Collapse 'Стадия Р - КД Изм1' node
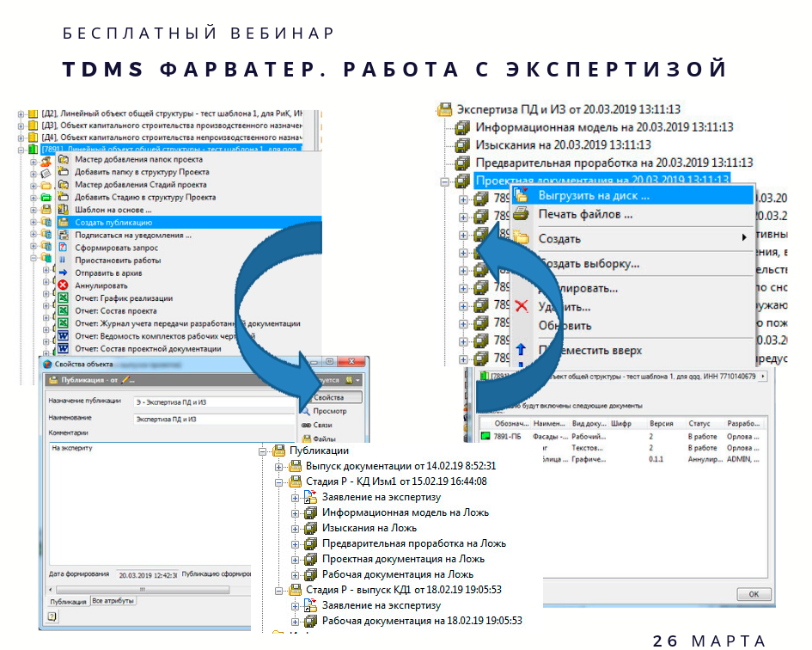812x650 pixels. coord(278,482)
